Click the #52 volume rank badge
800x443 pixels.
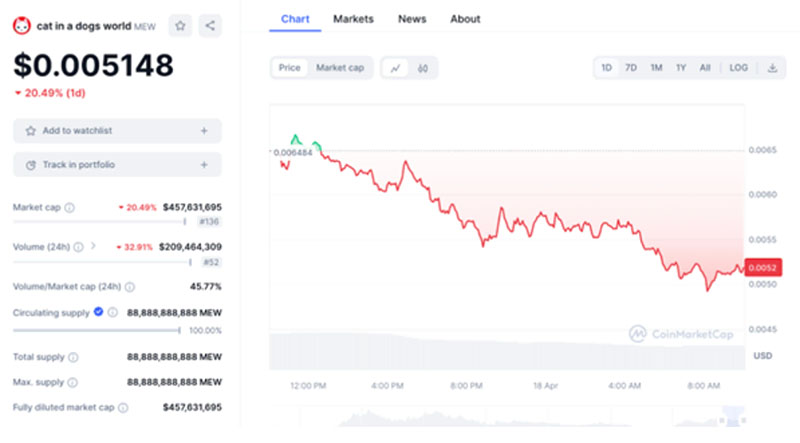(x=211, y=262)
